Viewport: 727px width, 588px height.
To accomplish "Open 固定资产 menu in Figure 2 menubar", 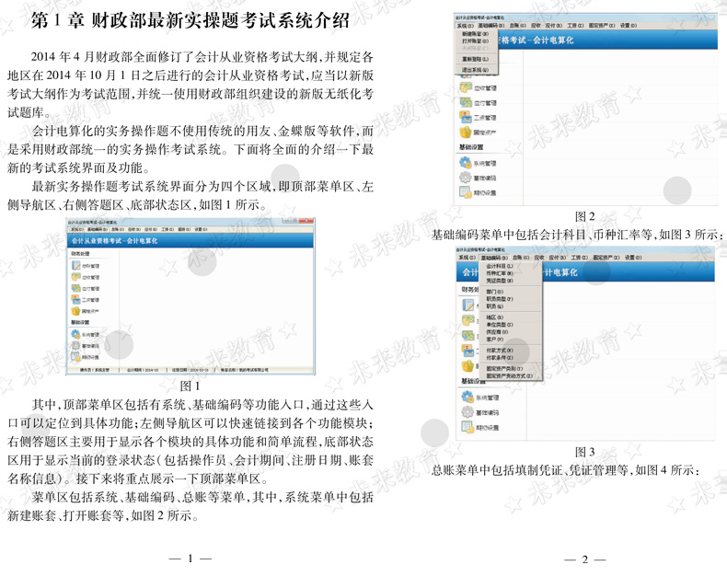I will 602,26.
